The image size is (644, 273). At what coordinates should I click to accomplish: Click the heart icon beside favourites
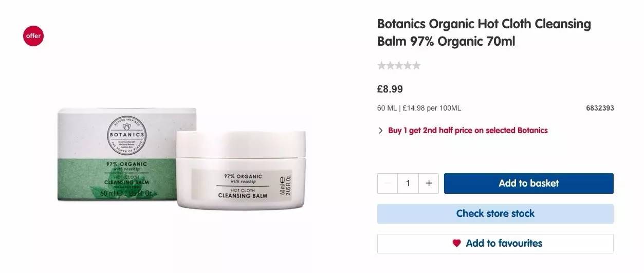(x=456, y=243)
